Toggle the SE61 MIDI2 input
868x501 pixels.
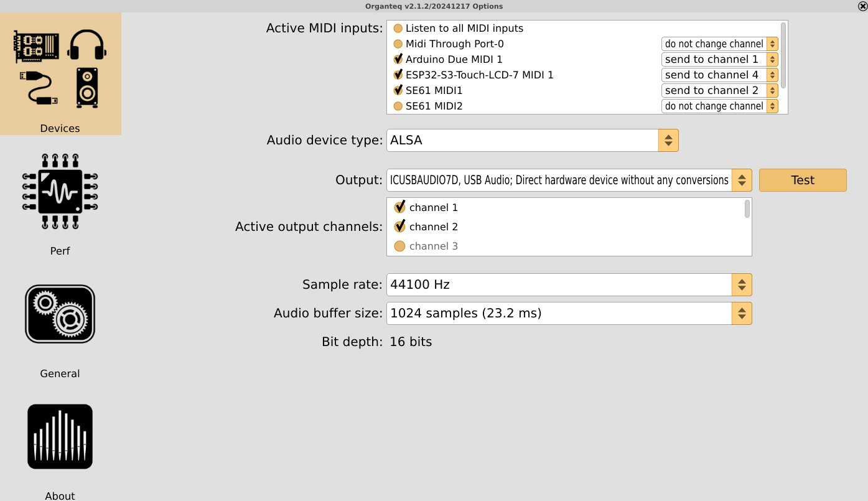pyautogui.click(x=398, y=106)
